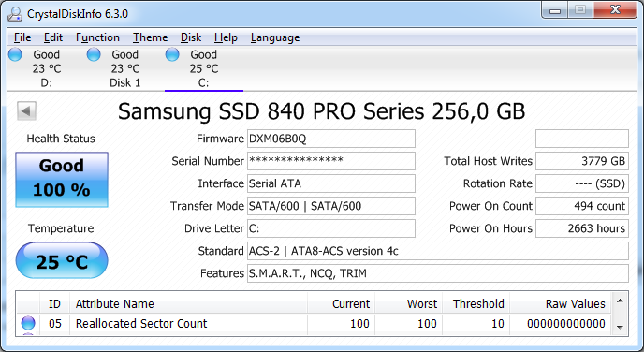The width and height of the screenshot is (644, 352).
Task: Go to previous disk with left arrow
Action: point(27,110)
